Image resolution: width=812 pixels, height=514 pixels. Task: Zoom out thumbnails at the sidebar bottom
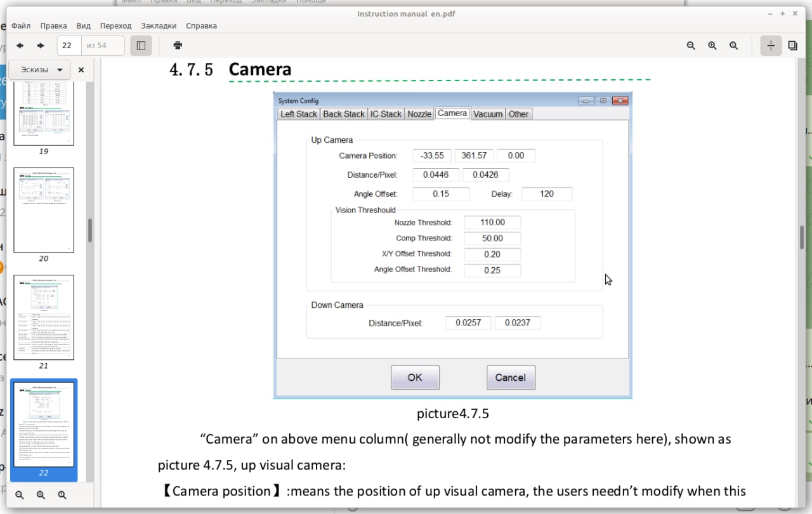coord(20,495)
